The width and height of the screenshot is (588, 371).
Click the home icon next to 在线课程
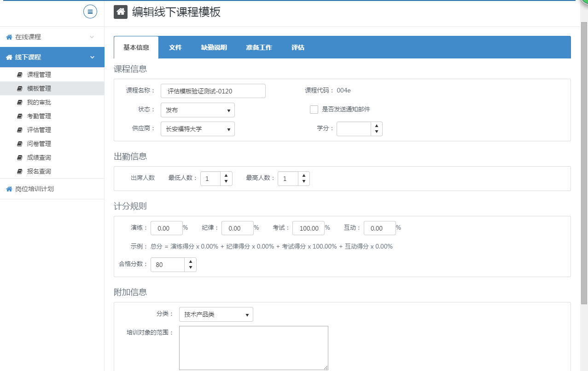click(x=9, y=37)
